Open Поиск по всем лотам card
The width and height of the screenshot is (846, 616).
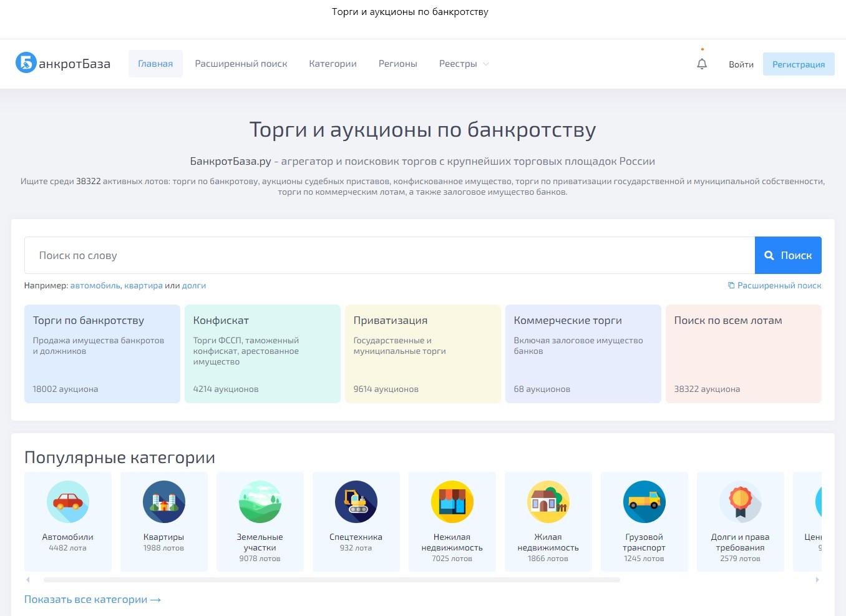(x=744, y=354)
